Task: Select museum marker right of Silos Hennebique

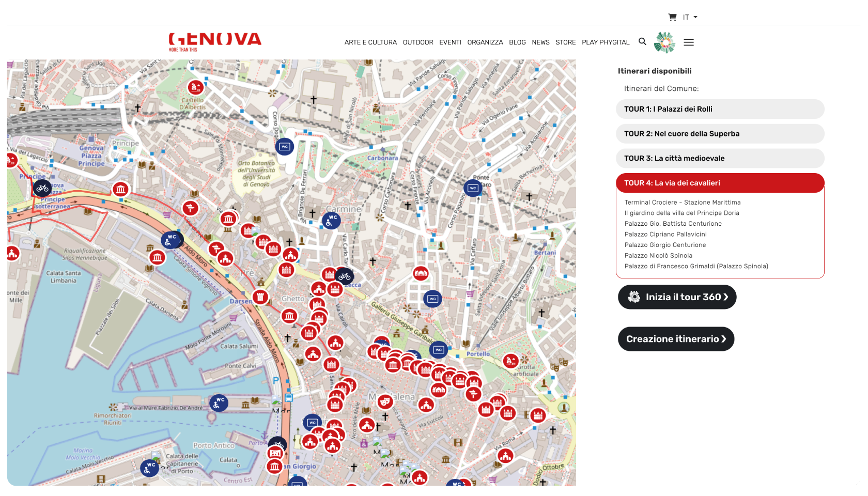Action: [158, 257]
